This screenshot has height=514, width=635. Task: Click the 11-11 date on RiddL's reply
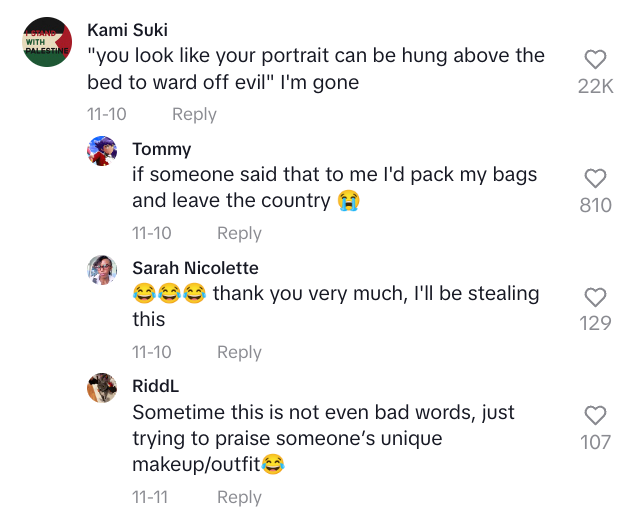152,497
